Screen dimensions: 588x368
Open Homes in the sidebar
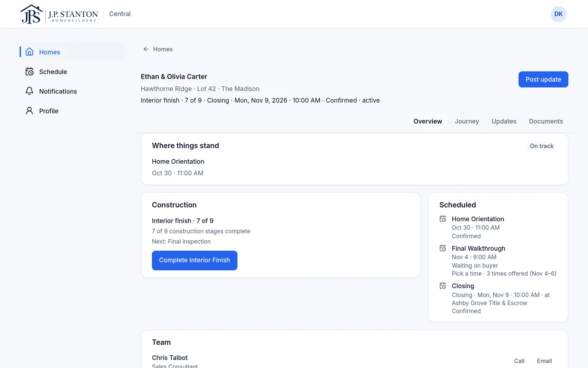[x=72, y=52]
